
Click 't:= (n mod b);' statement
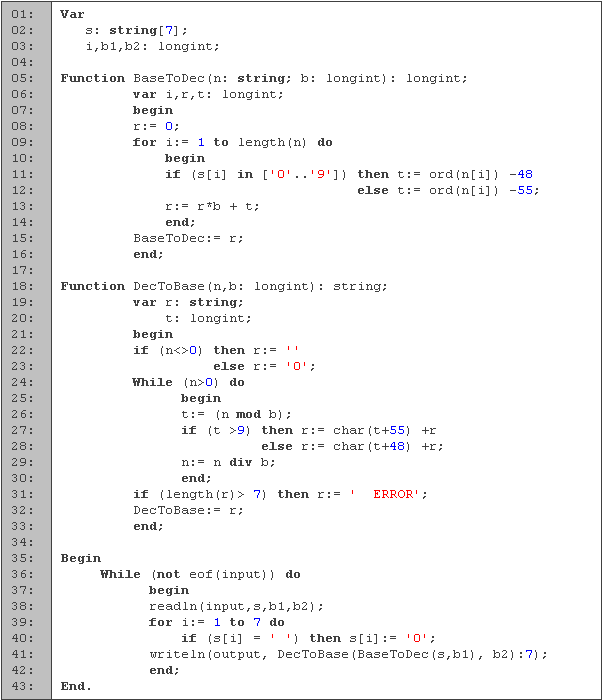(236, 414)
